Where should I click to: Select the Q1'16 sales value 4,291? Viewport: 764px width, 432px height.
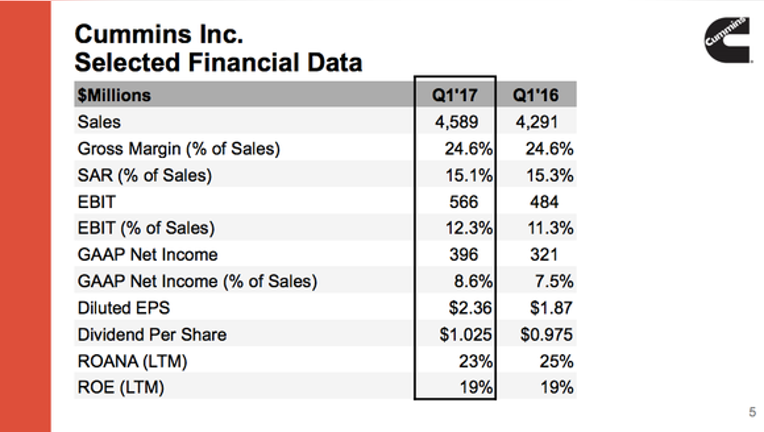(537, 122)
